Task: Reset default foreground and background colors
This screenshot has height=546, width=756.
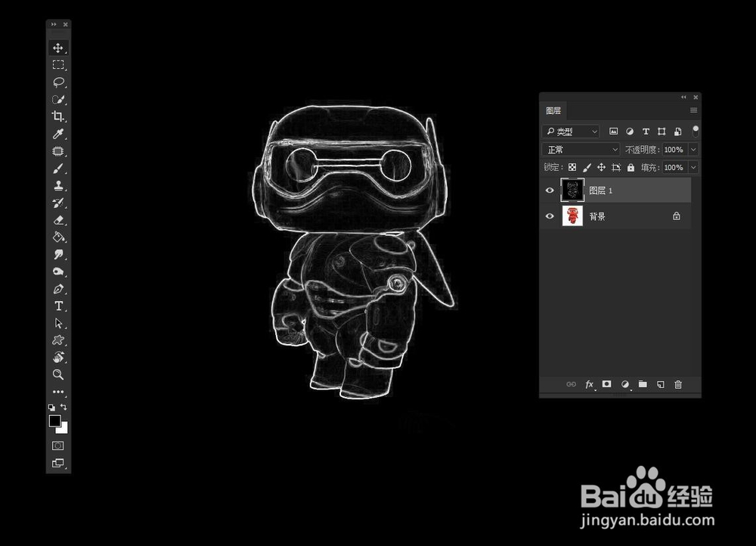Action: [51, 407]
